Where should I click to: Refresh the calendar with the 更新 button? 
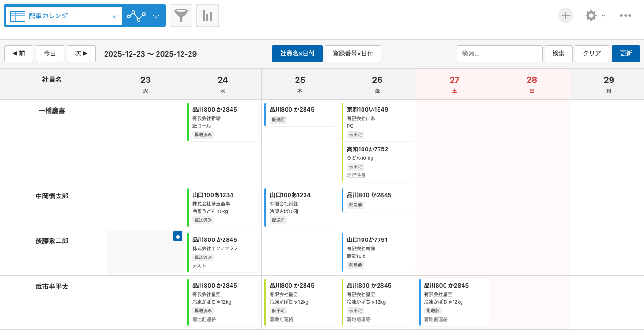pos(626,54)
